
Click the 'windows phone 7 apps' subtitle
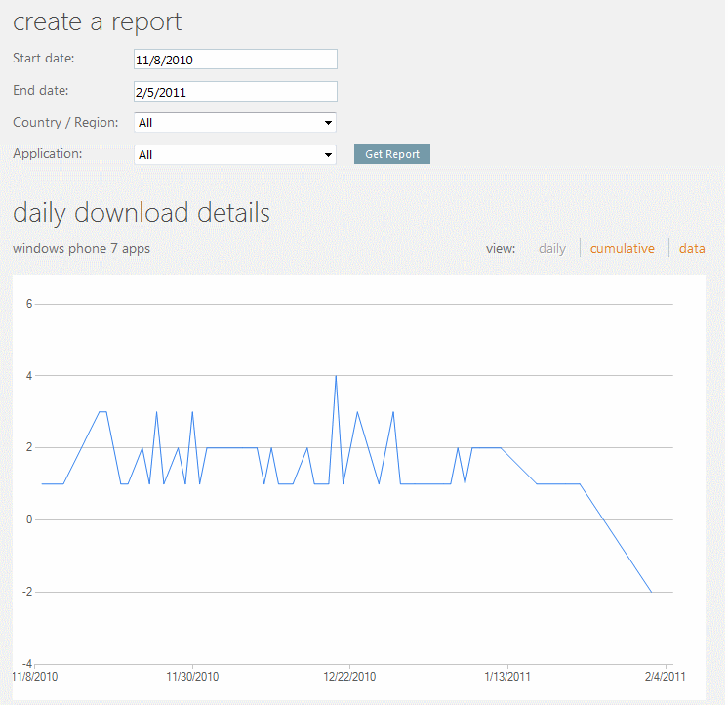click(81, 249)
